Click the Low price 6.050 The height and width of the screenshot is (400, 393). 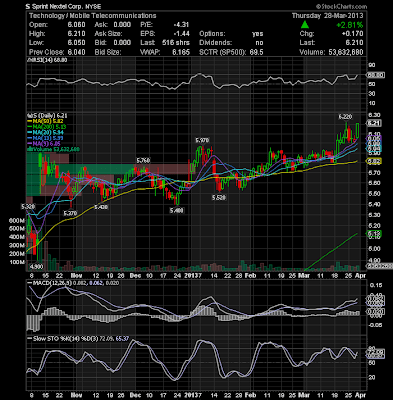pyautogui.click(x=76, y=43)
